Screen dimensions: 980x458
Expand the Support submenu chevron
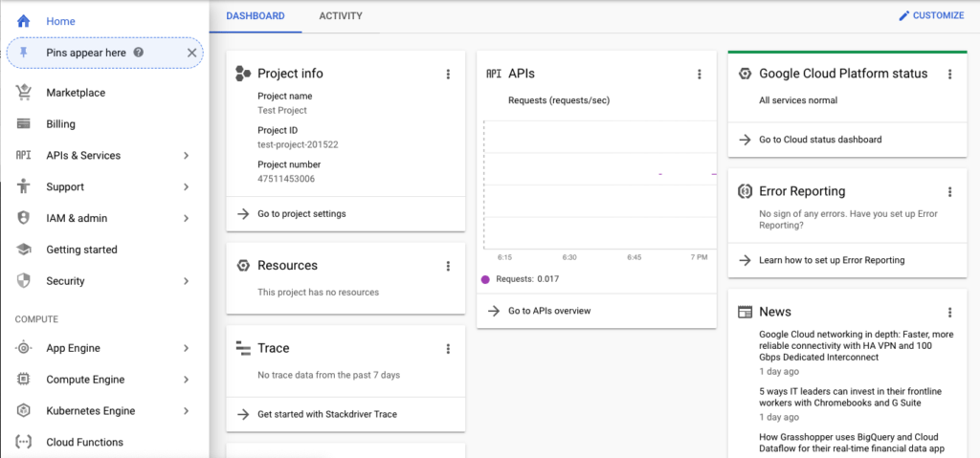point(187,186)
